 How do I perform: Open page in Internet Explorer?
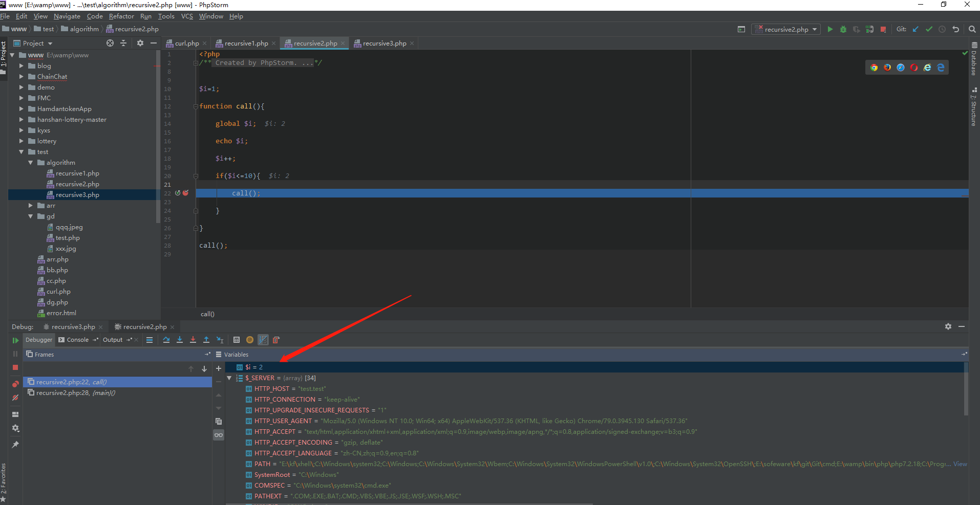[x=927, y=68]
